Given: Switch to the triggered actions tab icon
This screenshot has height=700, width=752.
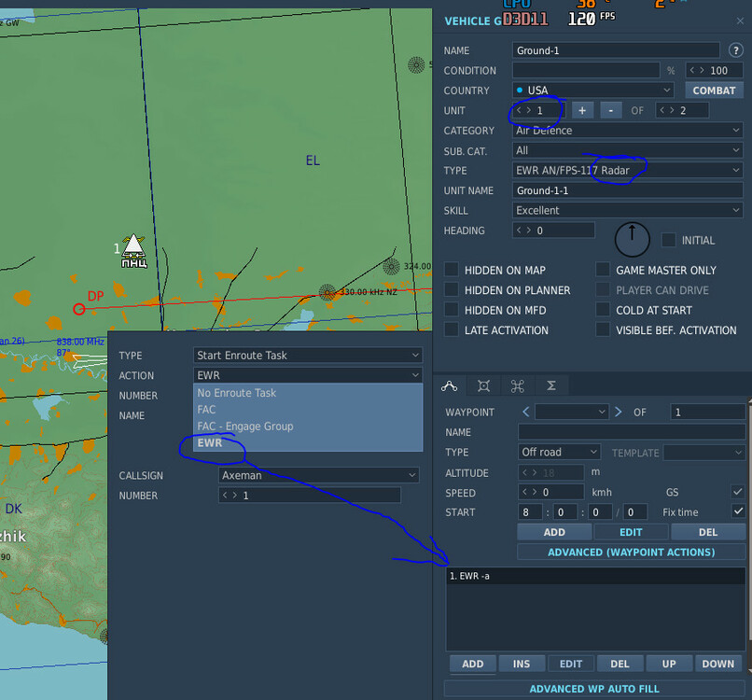Looking at the screenshot, I should 483,385.
